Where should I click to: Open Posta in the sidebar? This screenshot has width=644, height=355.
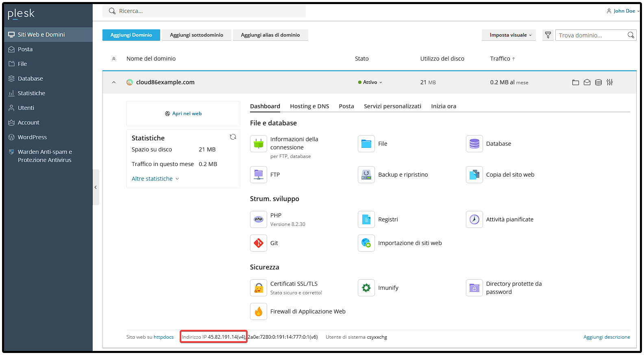tap(48, 49)
